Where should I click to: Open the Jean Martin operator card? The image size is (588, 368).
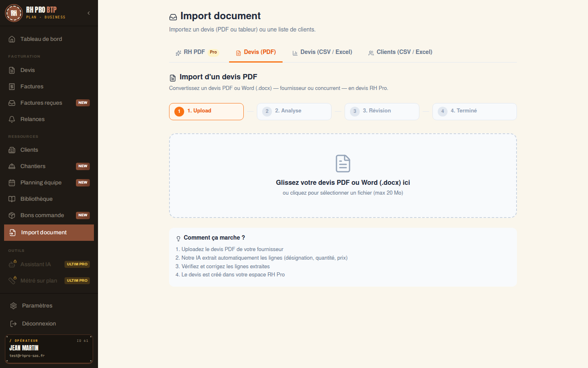pyautogui.click(x=49, y=349)
